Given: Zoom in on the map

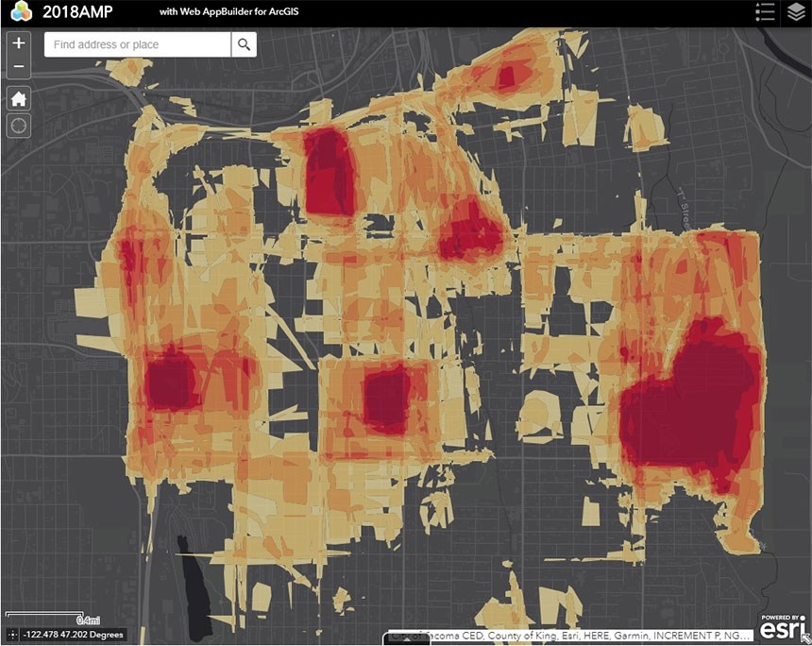Looking at the screenshot, I should click(19, 44).
